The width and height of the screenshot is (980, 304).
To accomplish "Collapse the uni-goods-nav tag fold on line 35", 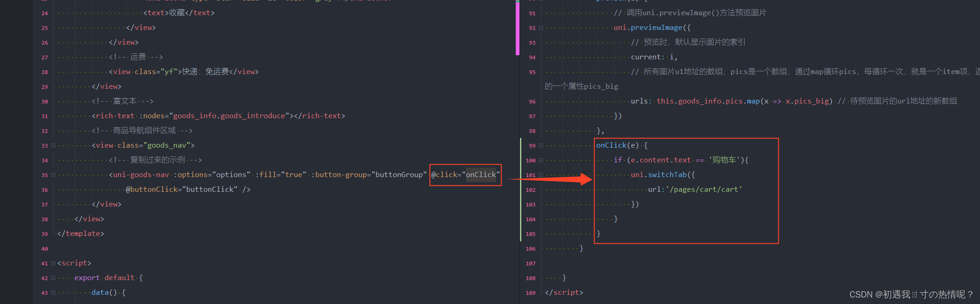I will (x=53, y=175).
